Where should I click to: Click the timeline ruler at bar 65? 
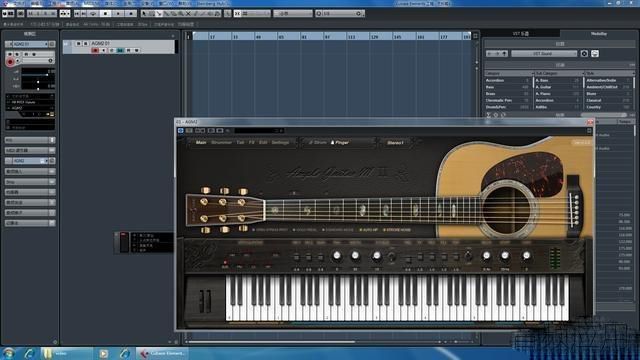click(282, 37)
